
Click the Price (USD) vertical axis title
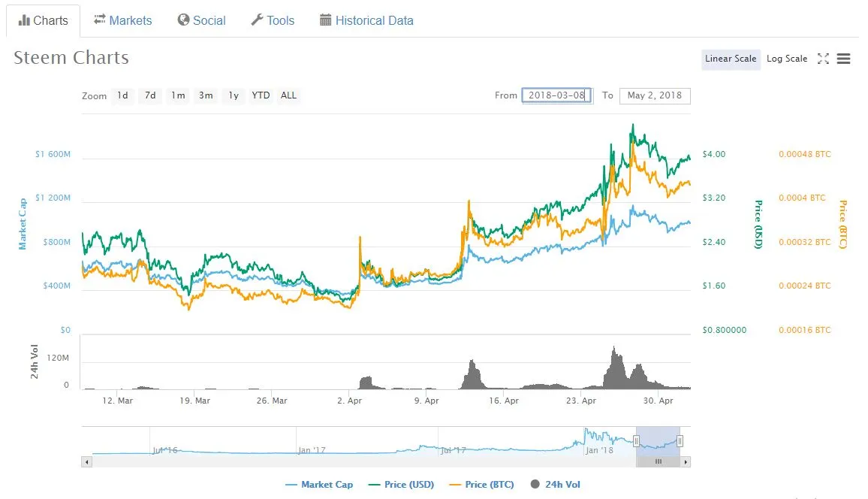click(758, 224)
